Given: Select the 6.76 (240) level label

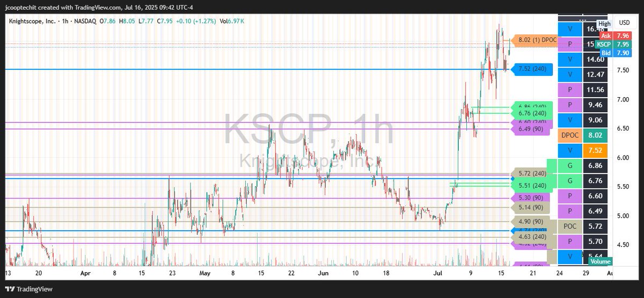Looking at the screenshot, I should click(532, 113).
